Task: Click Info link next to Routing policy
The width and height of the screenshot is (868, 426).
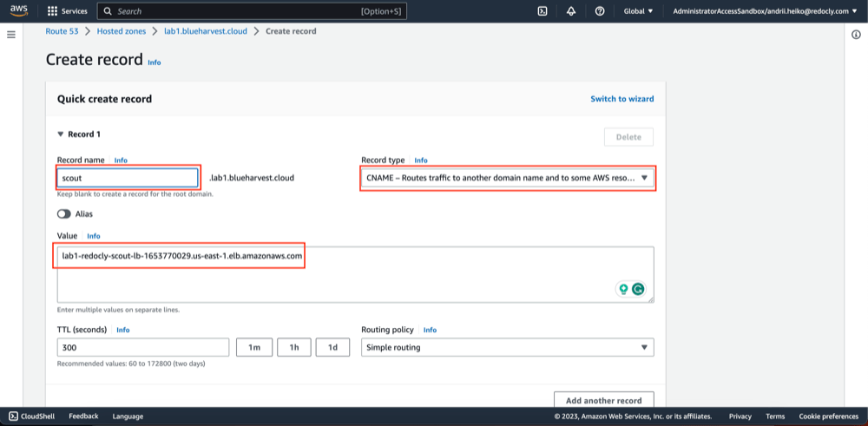Action: click(x=431, y=330)
